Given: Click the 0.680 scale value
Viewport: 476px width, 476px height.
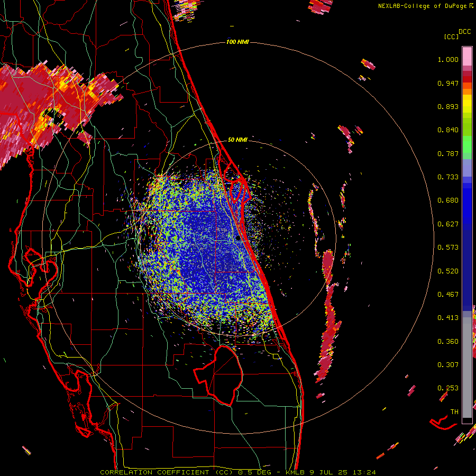Looking at the screenshot, I should tap(448, 200).
